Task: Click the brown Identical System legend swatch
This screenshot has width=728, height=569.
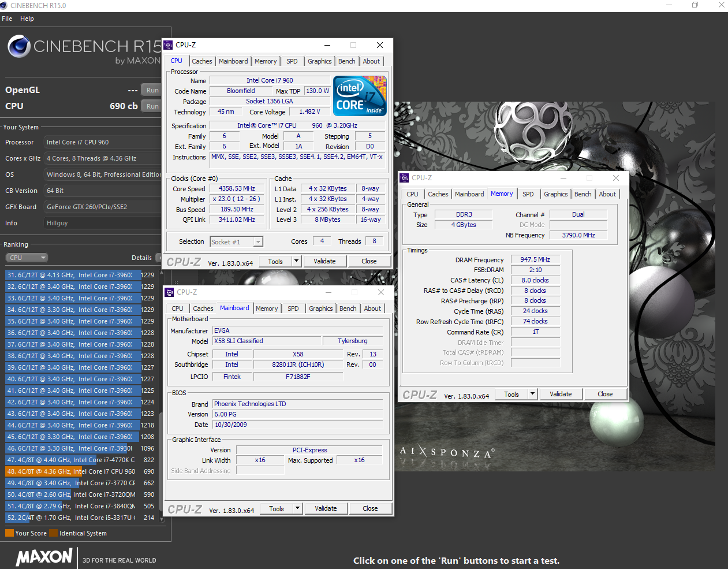Action: (x=53, y=533)
